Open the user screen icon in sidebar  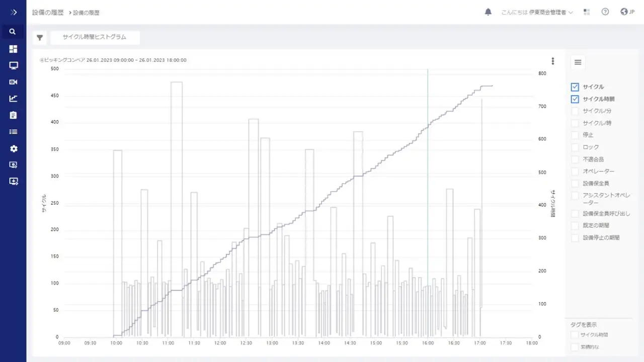point(13,164)
